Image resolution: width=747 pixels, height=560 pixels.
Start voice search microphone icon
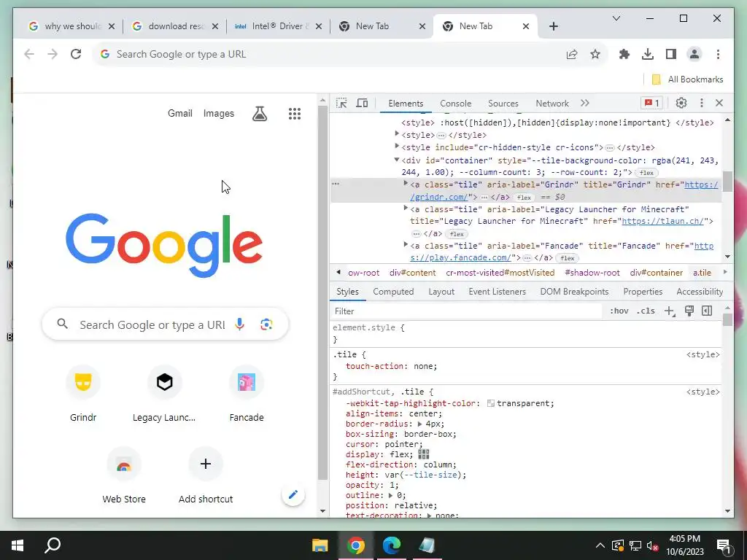[x=239, y=324]
